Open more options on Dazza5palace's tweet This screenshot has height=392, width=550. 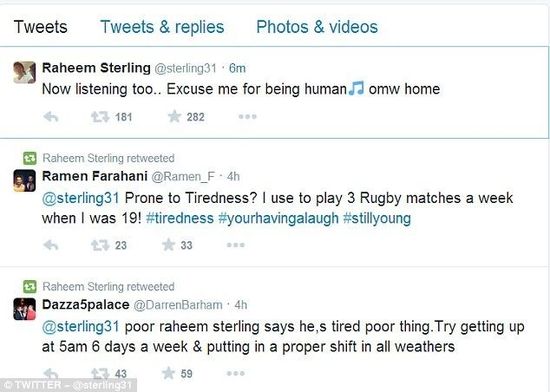click(x=236, y=373)
